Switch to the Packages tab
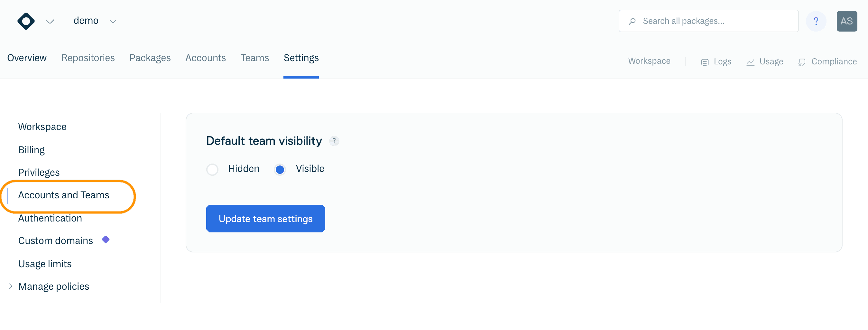868x330 pixels. [x=150, y=58]
